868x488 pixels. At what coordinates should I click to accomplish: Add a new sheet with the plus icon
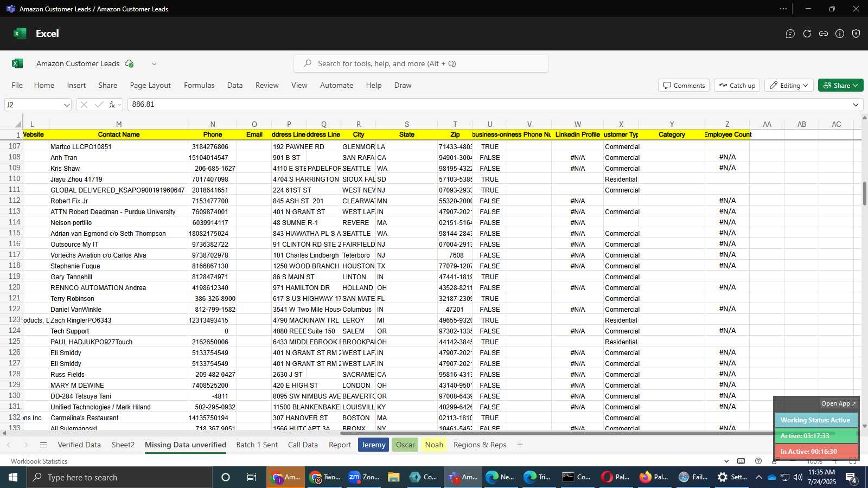point(520,445)
